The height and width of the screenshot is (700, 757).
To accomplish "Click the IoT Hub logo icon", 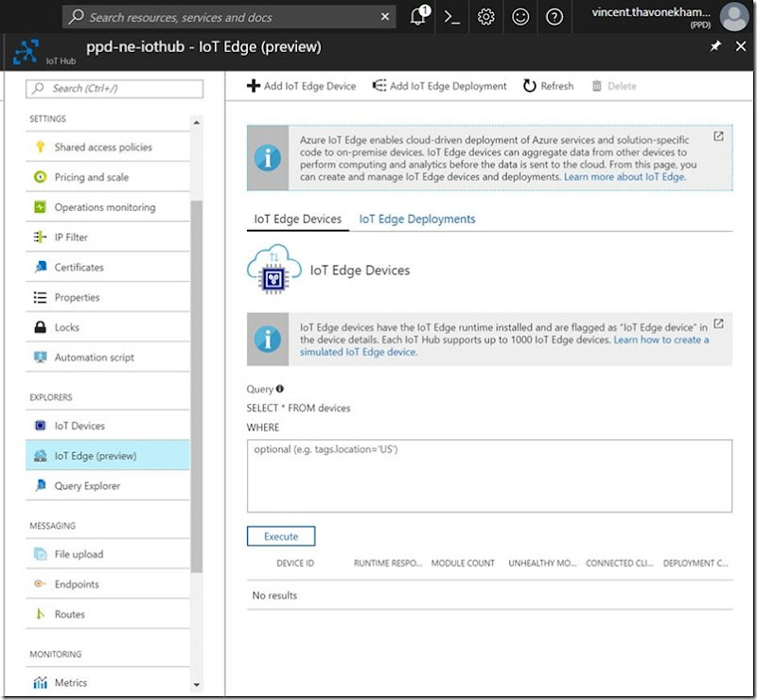I will pos(26,52).
